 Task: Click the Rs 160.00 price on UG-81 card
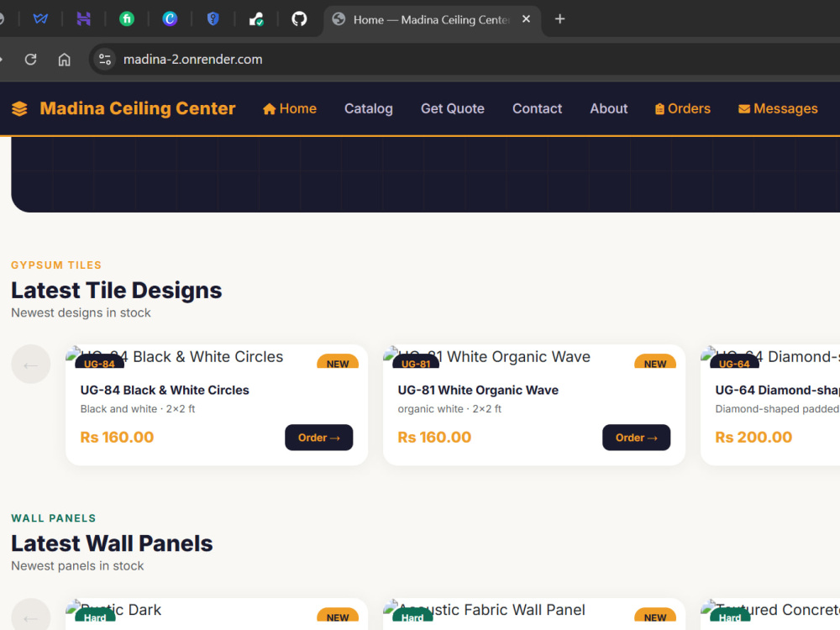(x=434, y=437)
